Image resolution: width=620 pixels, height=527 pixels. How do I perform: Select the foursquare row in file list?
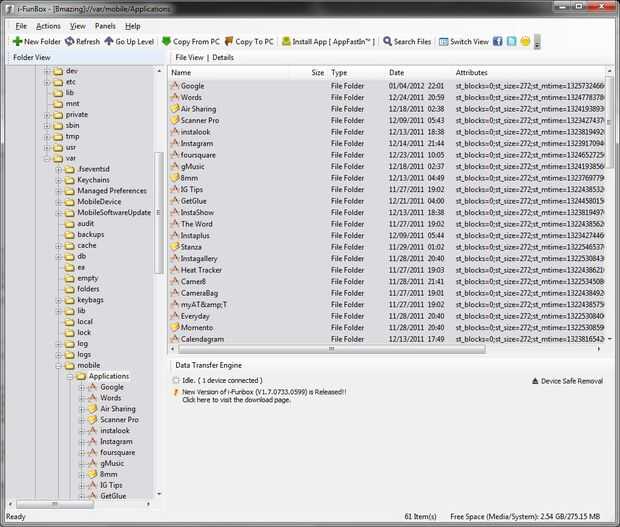(387, 155)
